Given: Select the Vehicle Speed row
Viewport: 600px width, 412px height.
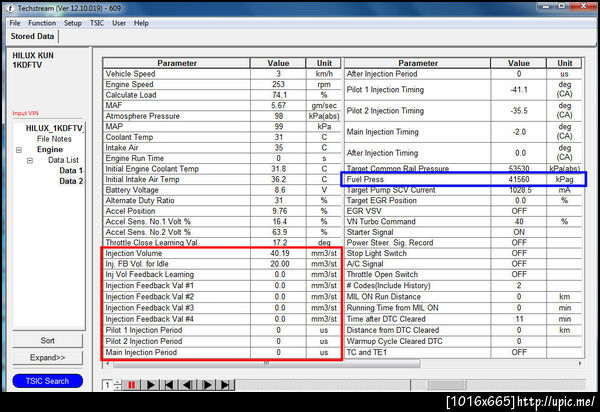Looking at the screenshot, I should coord(222,74).
